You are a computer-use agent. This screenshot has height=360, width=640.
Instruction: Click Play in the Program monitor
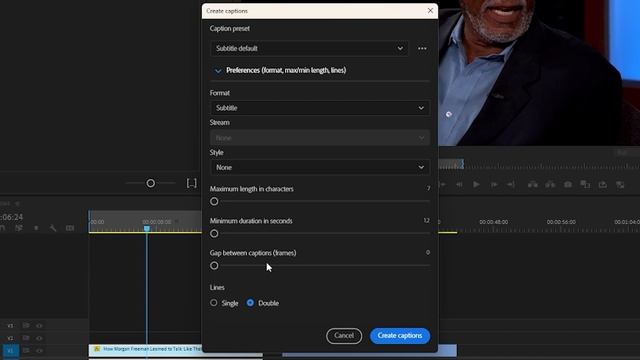(476, 184)
